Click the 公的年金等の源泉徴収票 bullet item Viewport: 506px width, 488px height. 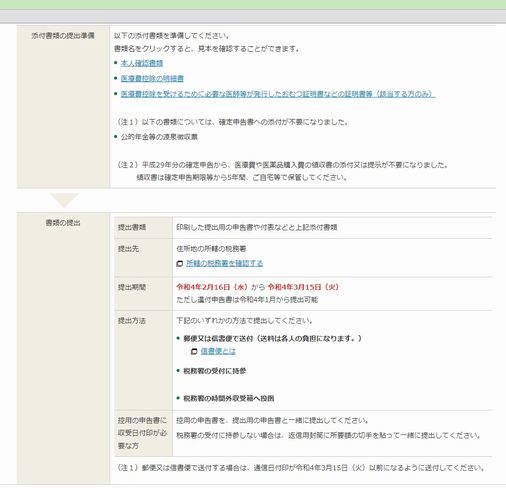coord(159,137)
